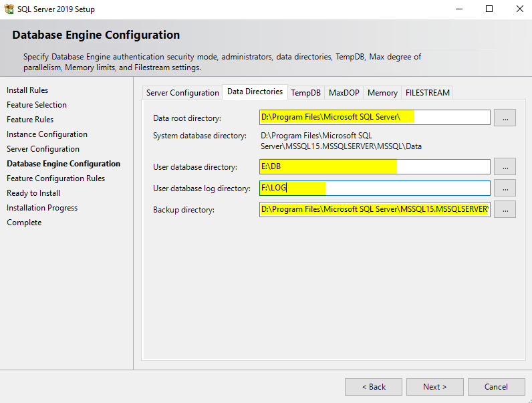Minimize the SQL Server Setup window
Image resolution: width=532 pixels, height=403 pixels.
coord(458,9)
